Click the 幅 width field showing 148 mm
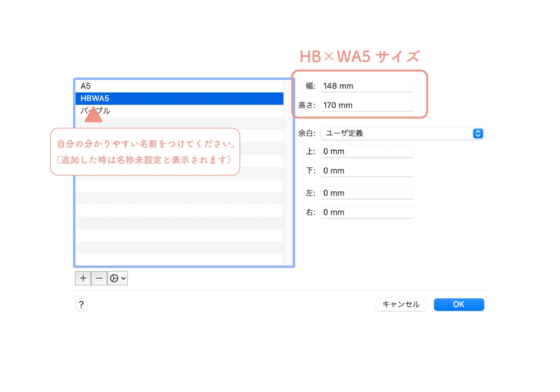Image resolution: width=560 pixels, height=392 pixels. tap(367, 86)
